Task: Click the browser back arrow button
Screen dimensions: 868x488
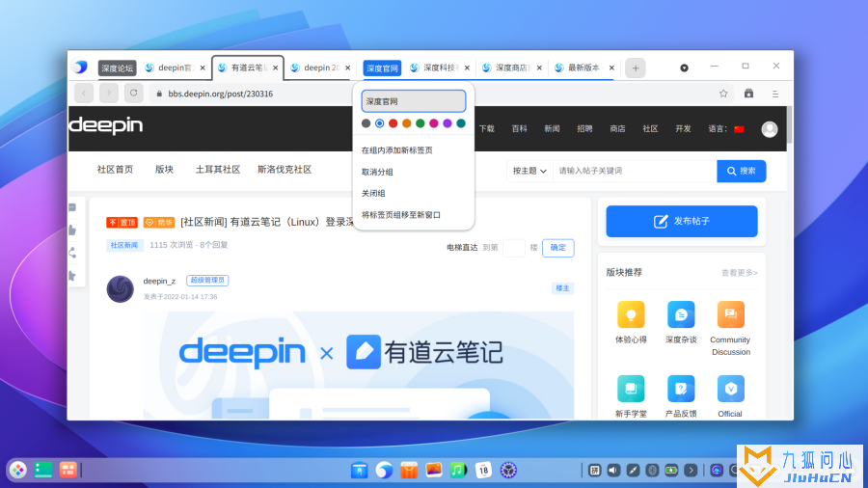Action: pyautogui.click(x=84, y=93)
